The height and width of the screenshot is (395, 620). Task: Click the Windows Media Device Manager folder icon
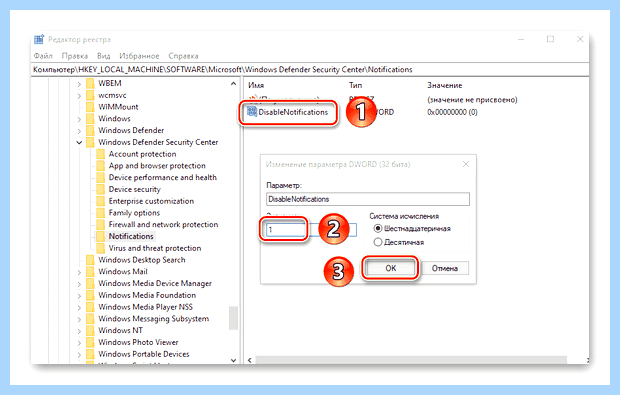click(90, 283)
